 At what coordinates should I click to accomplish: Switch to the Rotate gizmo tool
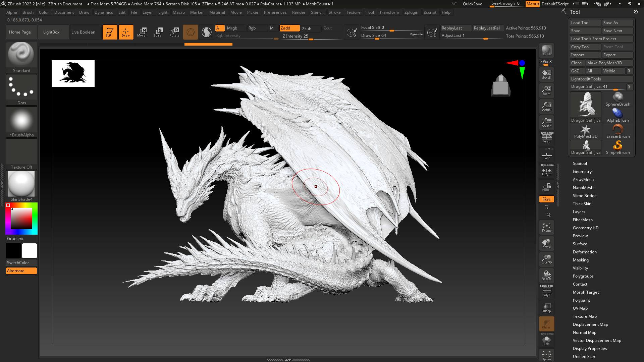click(x=174, y=32)
